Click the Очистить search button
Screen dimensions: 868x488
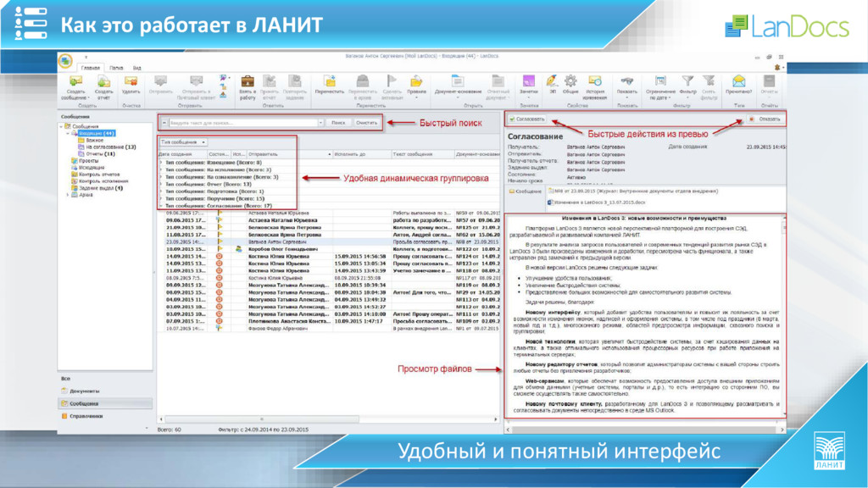(366, 123)
